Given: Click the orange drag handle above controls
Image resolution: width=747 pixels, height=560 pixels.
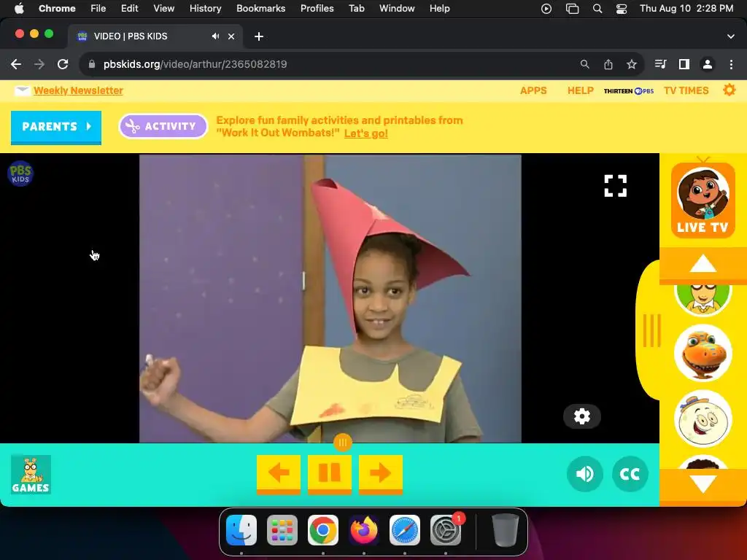Looking at the screenshot, I should (343, 443).
